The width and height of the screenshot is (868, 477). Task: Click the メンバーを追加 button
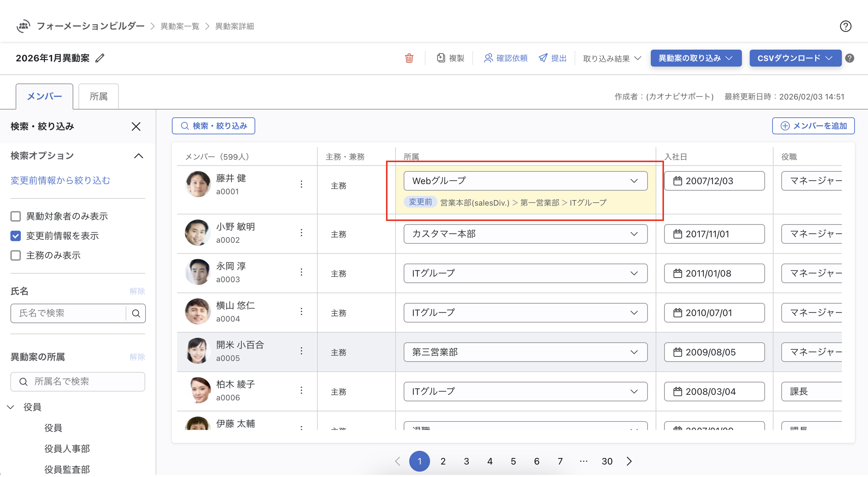click(813, 126)
